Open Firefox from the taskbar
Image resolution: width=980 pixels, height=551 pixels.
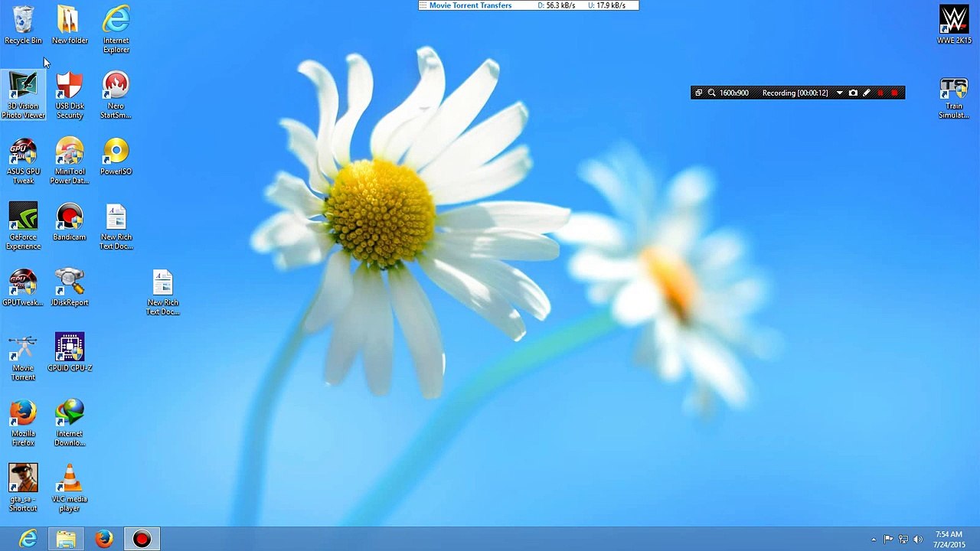click(104, 539)
